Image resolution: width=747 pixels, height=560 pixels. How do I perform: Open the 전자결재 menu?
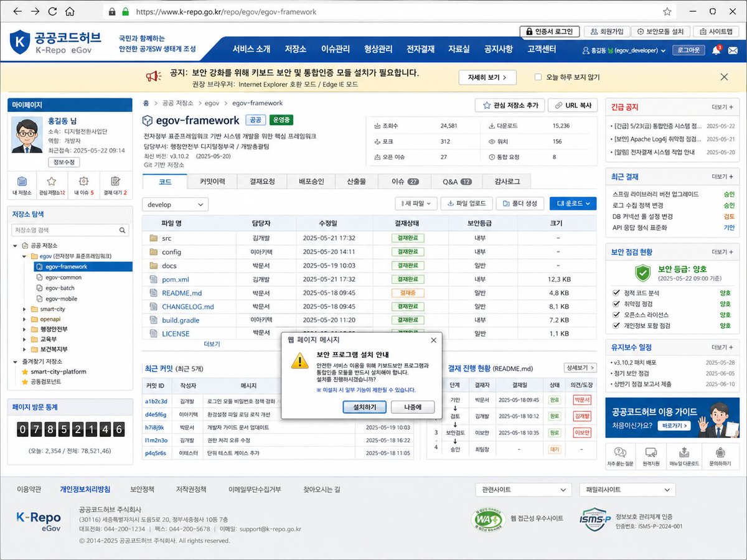(x=420, y=49)
